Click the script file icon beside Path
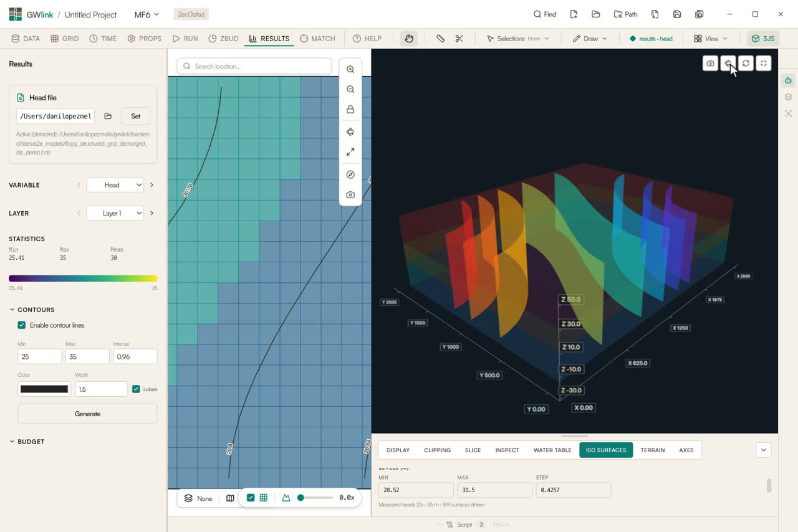Image resolution: width=798 pixels, height=532 pixels. (655, 14)
